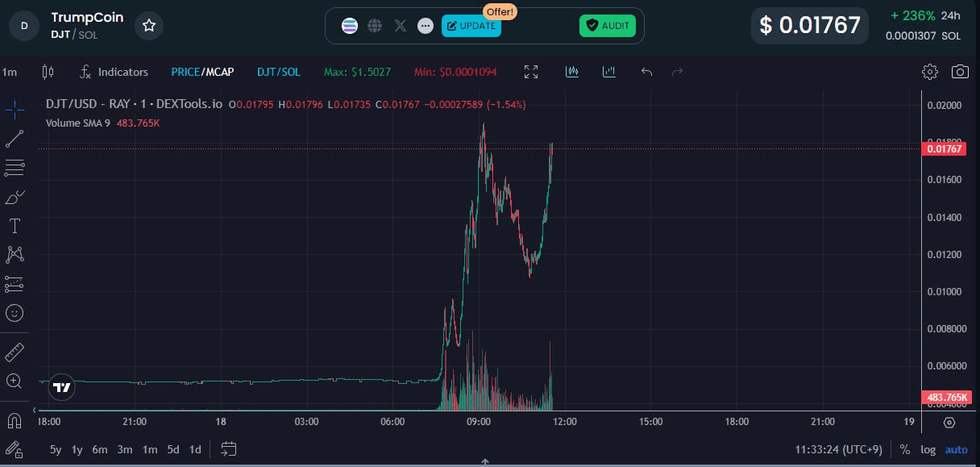Toggle the trades-on-chart icon left of bar icon
This screenshot has height=467, width=980.
(x=572, y=72)
